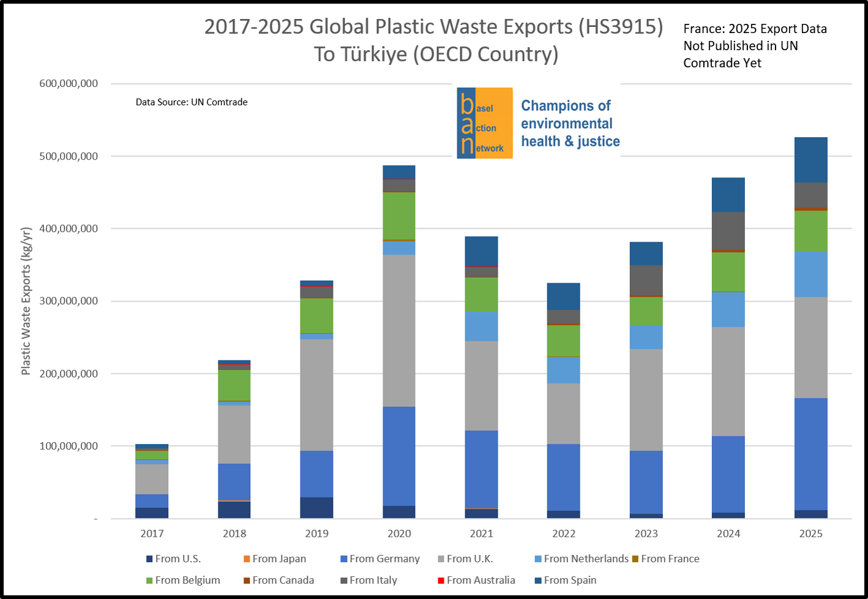
Task: Click the 200,000,000 y-axis label
Action: coord(69,374)
